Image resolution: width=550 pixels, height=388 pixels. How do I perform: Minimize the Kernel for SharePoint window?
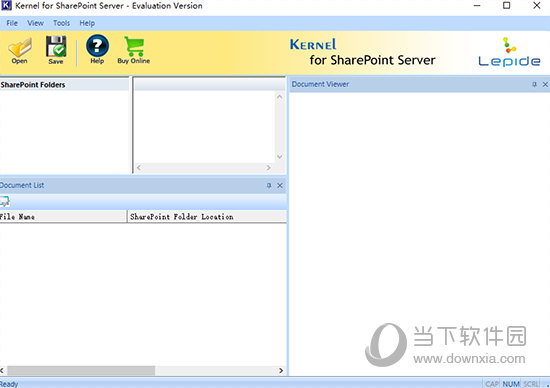point(477,6)
